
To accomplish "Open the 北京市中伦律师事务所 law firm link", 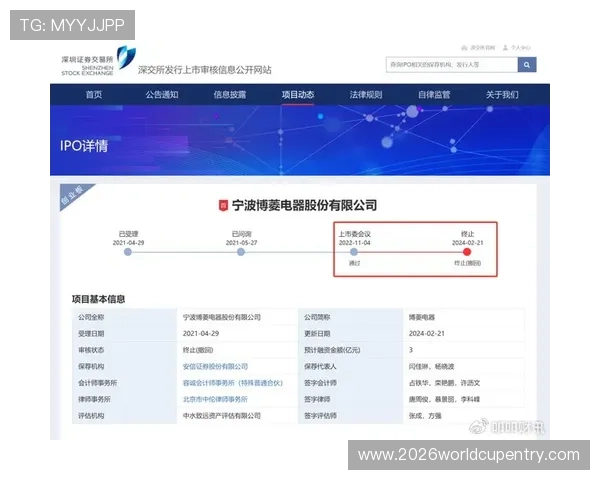I will [215, 399].
